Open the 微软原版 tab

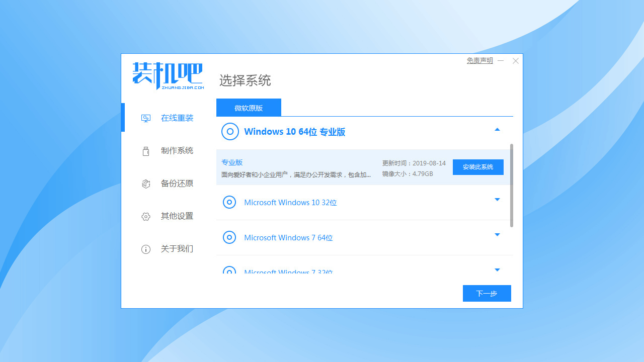click(x=249, y=108)
